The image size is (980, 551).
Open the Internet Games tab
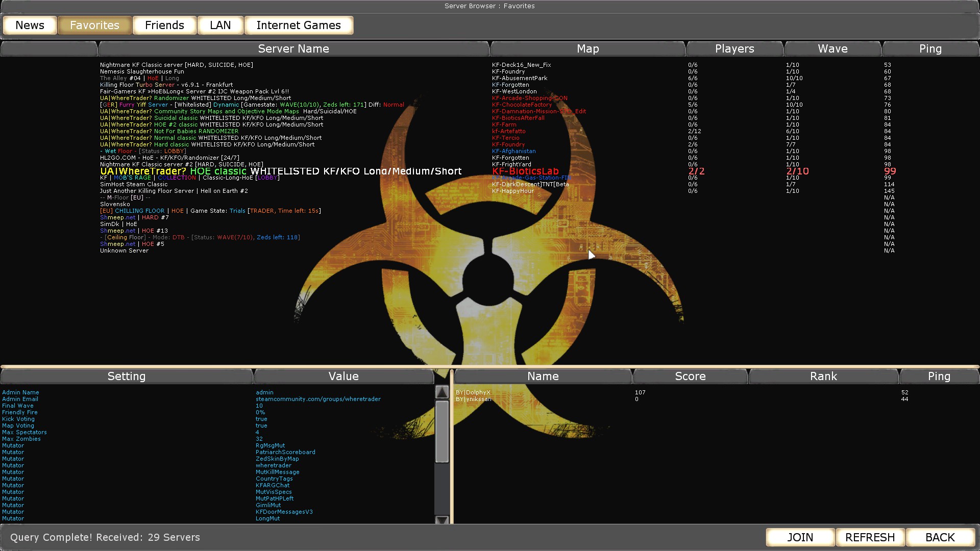[299, 26]
